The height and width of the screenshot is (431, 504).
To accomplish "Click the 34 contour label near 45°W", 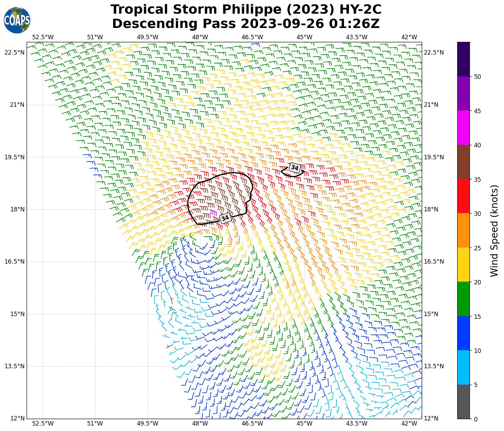I will 294,168.
